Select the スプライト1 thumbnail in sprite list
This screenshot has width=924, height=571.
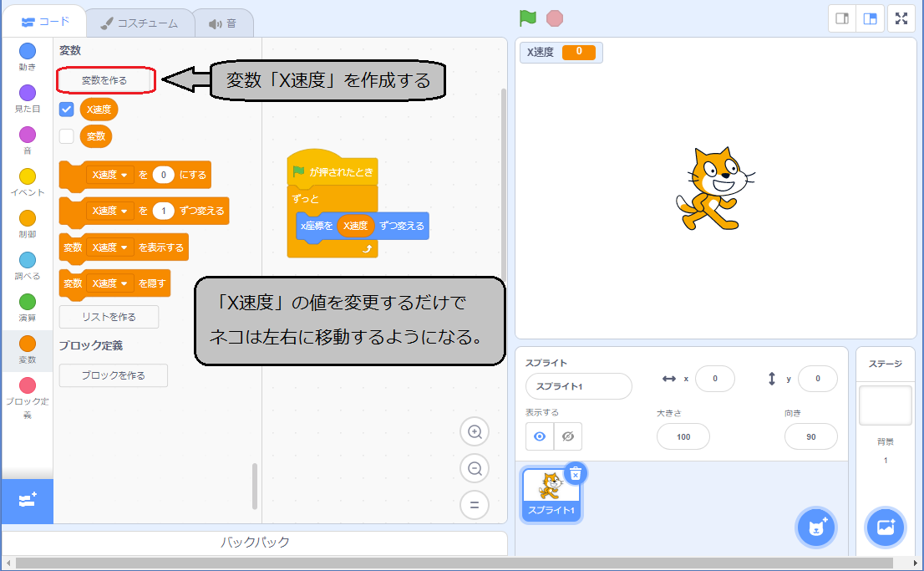551,494
